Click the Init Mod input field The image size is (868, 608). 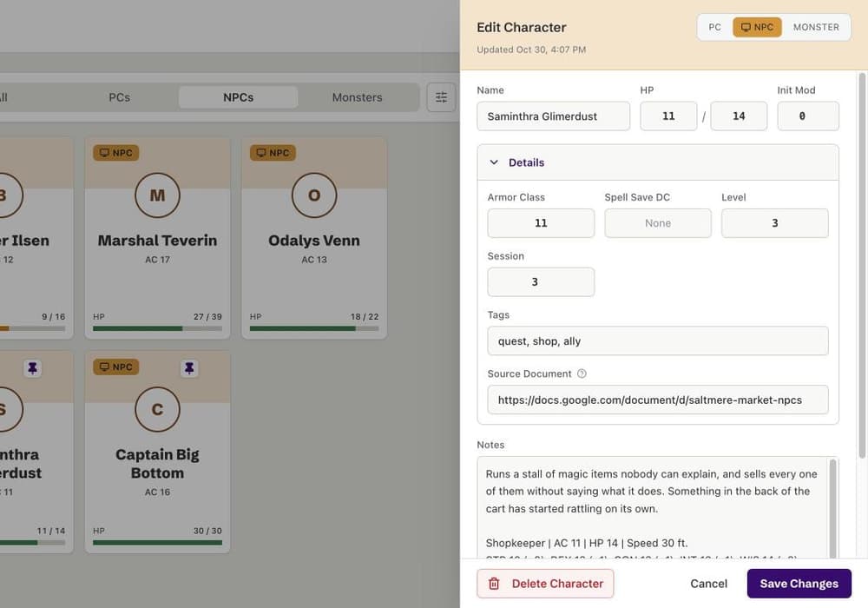pyautogui.click(x=807, y=116)
